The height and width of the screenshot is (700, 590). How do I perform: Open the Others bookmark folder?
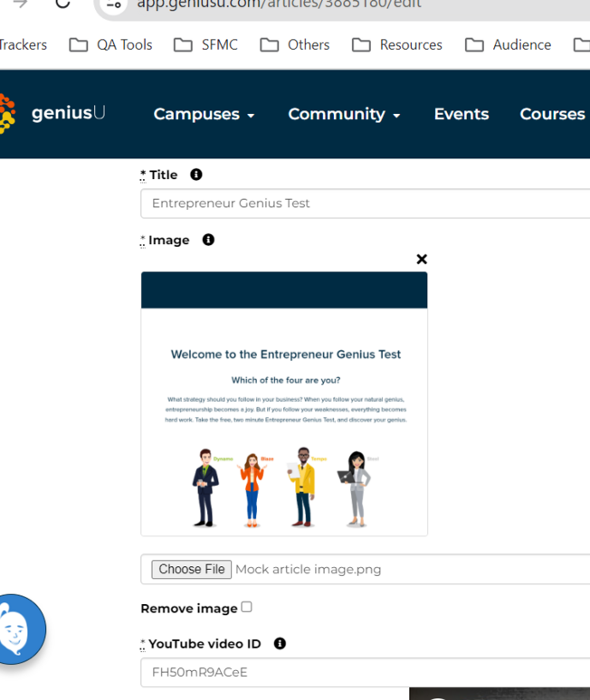point(295,44)
